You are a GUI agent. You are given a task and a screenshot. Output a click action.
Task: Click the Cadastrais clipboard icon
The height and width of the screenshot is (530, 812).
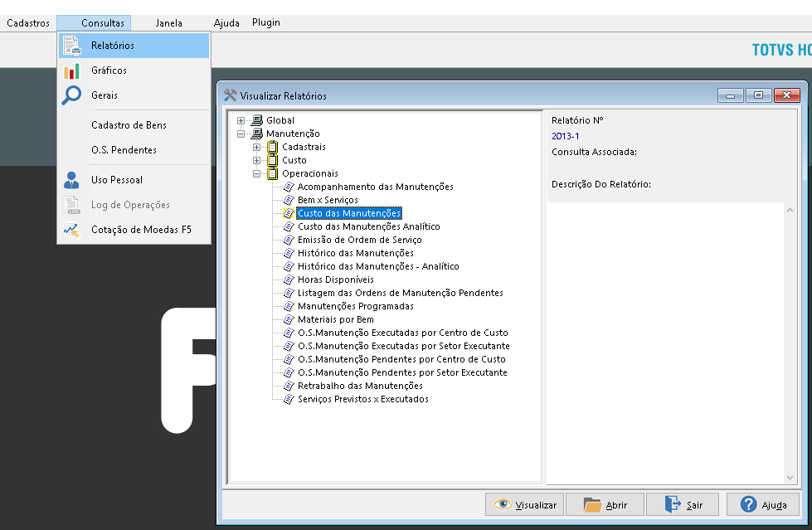click(272, 147)
